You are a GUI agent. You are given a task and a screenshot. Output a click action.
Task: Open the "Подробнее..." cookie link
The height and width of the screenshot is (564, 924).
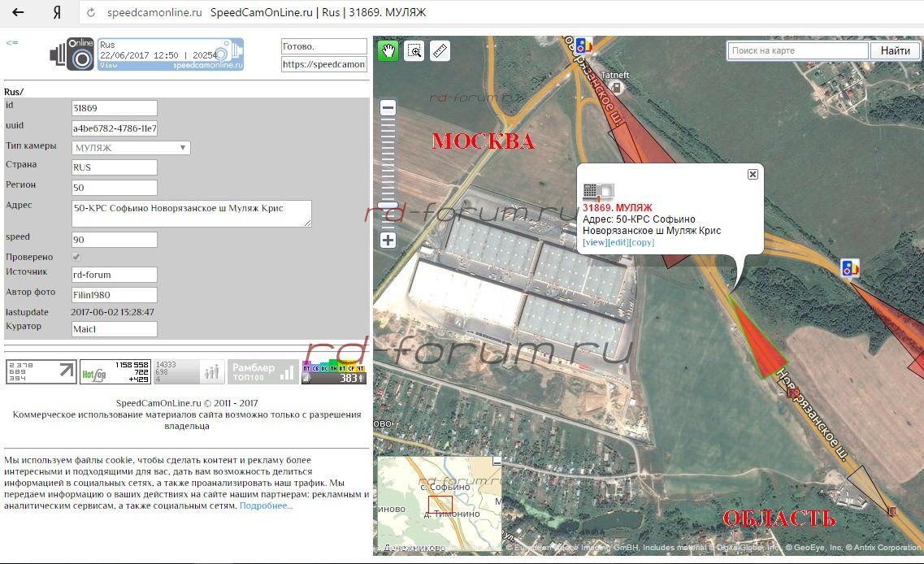[266, 505]
